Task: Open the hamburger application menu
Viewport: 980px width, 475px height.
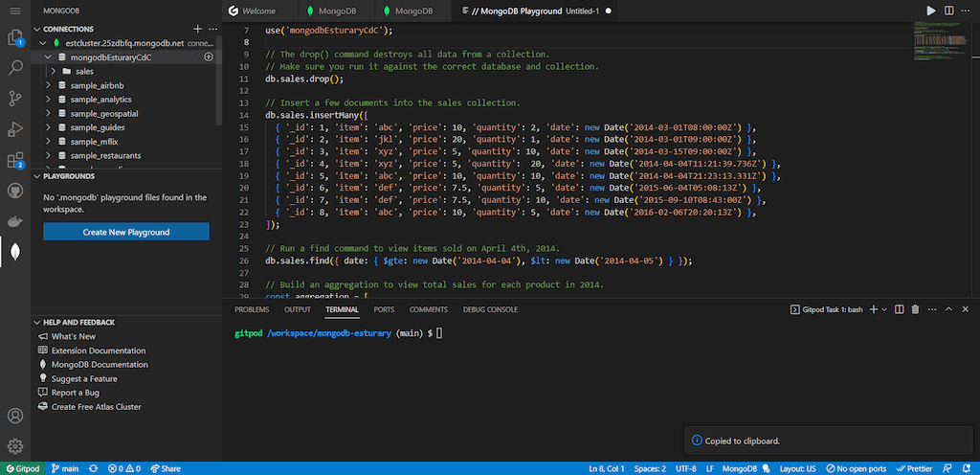Action: [x=15, y=11]
